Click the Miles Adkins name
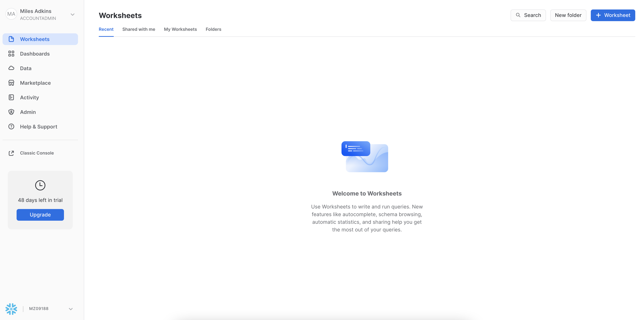Screen dimensions: 644x320 point(36,11)
